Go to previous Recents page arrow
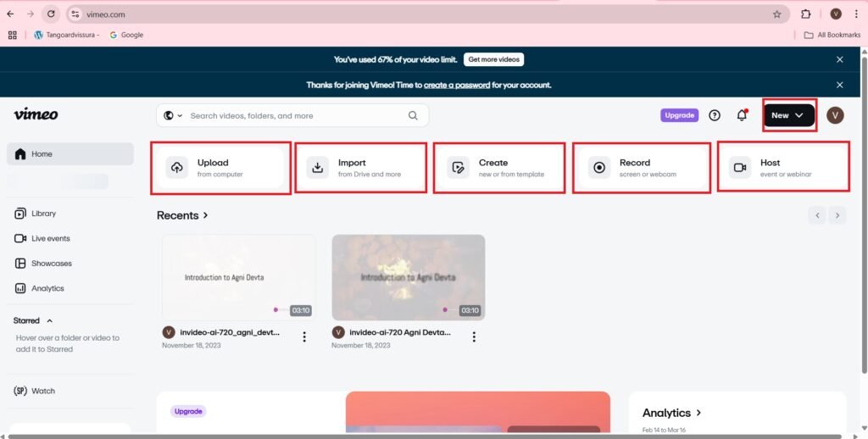 coord(817,215)
